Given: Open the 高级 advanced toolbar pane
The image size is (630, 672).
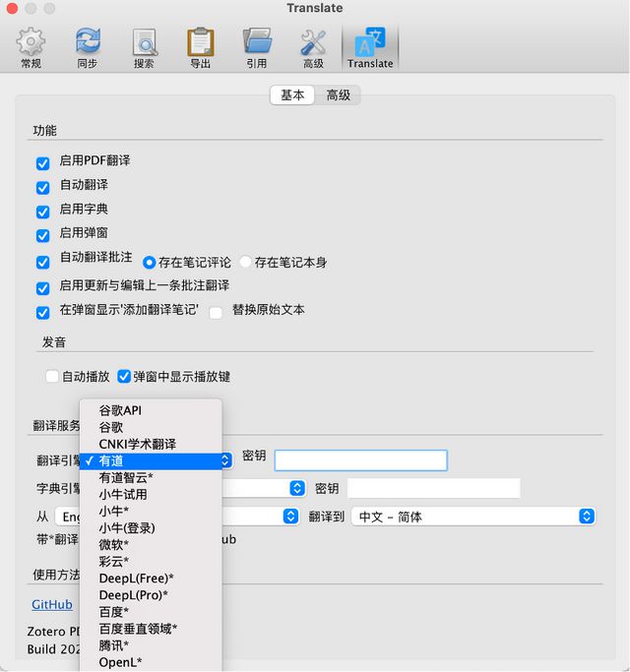Looking at the screenshot, I should (x=313, y=47).
